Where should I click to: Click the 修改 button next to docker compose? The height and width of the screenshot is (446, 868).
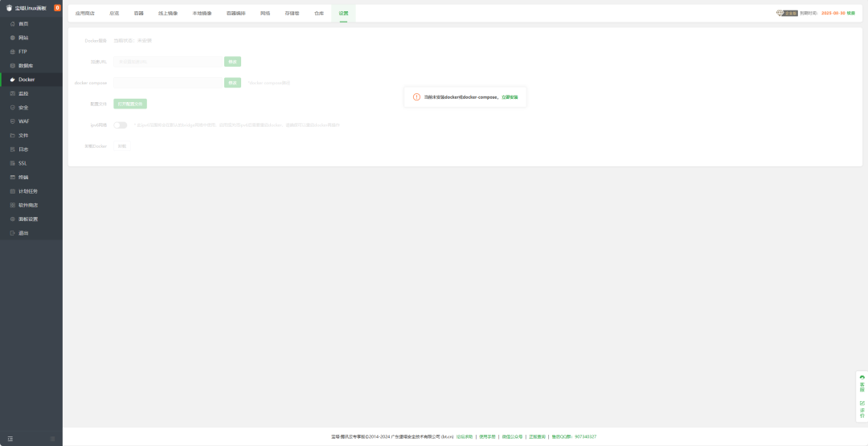[x=232, y=83]
